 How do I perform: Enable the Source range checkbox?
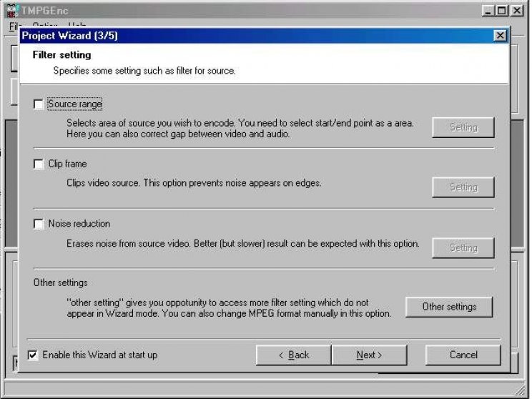click(39, 104)
